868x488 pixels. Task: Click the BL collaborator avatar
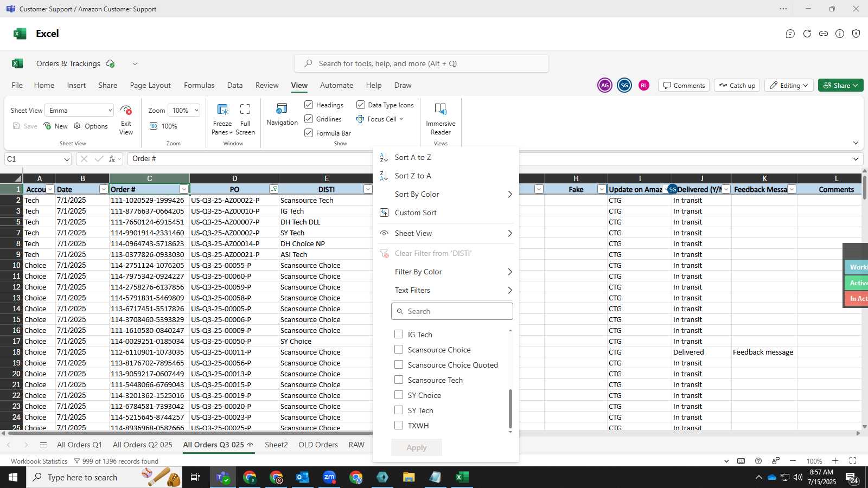point(644,85)
